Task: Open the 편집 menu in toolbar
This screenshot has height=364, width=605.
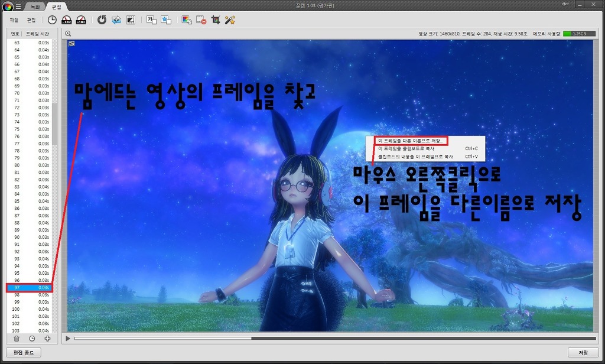Action: pos(31,20)
